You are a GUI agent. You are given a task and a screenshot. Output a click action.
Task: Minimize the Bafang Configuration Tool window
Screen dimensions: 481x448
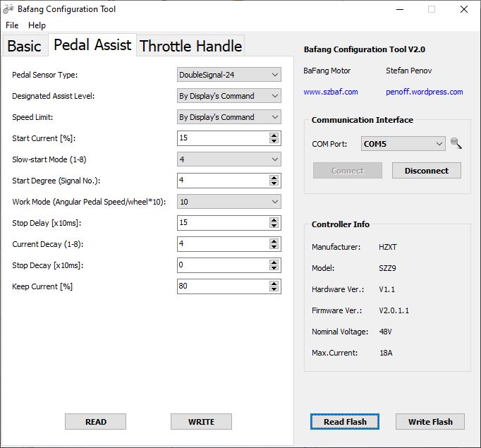pos(400,9)
